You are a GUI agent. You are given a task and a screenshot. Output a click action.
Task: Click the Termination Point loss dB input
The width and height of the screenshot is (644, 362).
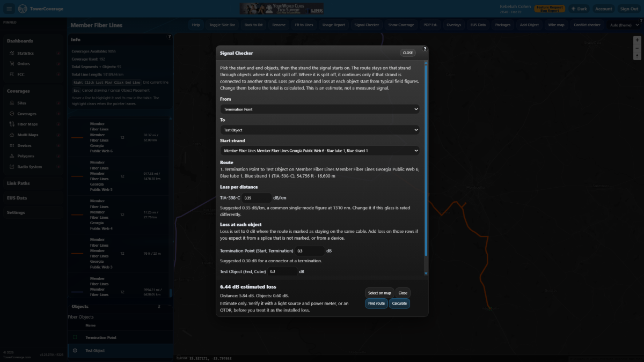pos(310,250)
